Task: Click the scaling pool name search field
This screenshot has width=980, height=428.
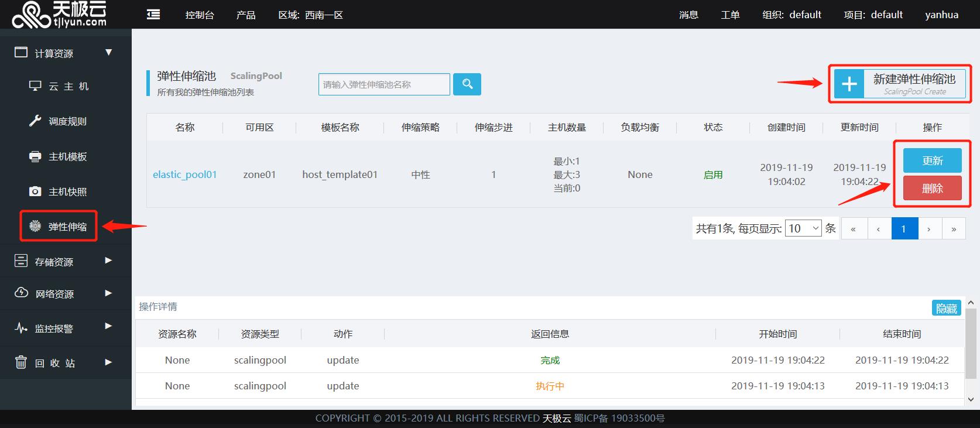Action: [384, 84]
